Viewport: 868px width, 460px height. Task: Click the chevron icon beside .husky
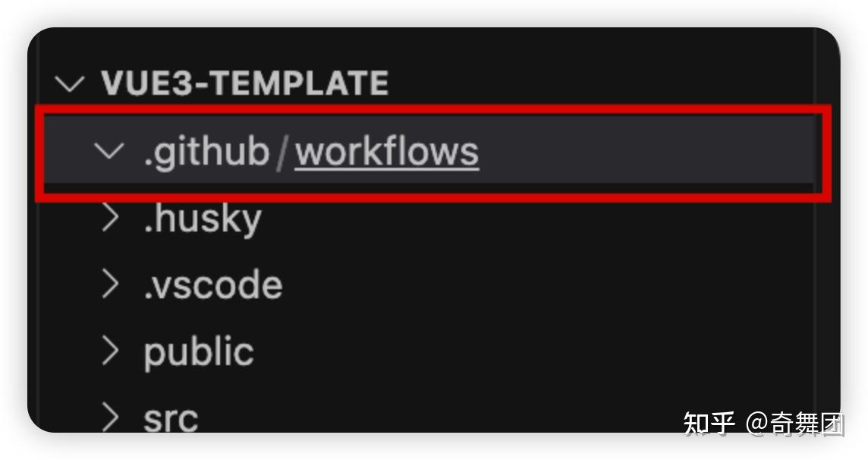[112, 218]
